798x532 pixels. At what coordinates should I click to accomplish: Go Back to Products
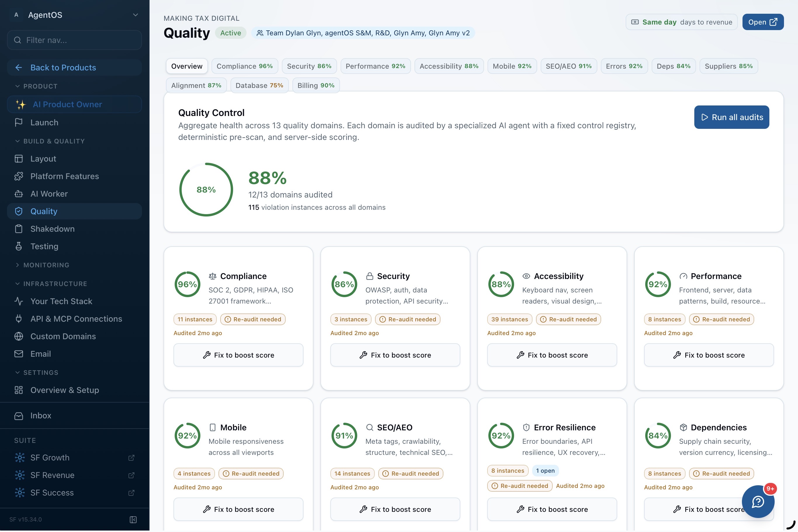(74, 67)
